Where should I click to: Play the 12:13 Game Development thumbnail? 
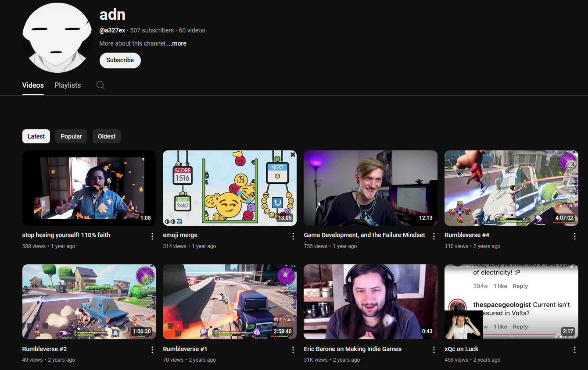[x=370, y=188]
